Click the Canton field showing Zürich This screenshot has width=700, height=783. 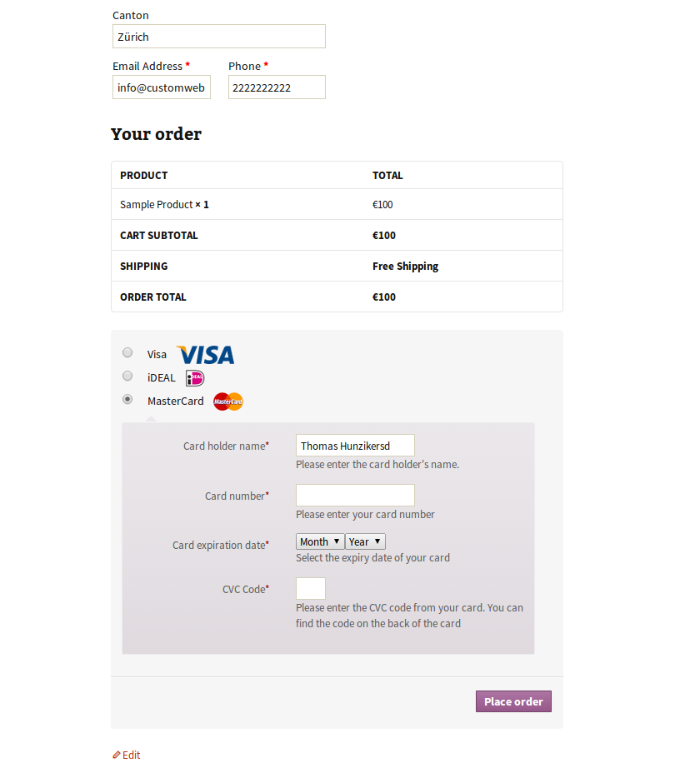point(218,36)
